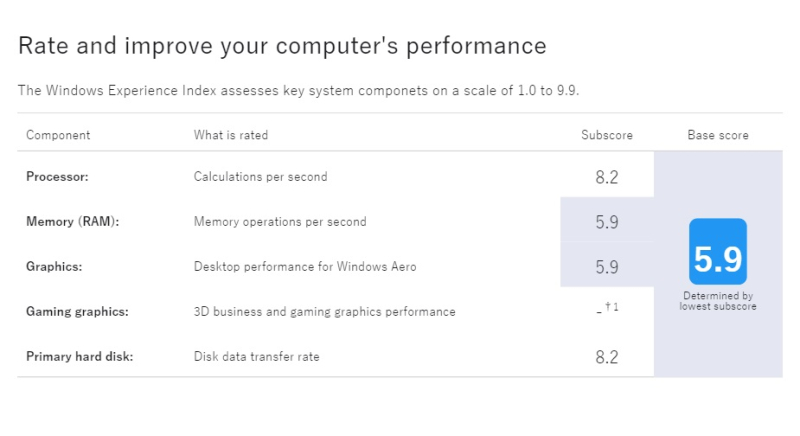
Task: Click the Gaming graphics footnote marker
Action: coord(612,307)
